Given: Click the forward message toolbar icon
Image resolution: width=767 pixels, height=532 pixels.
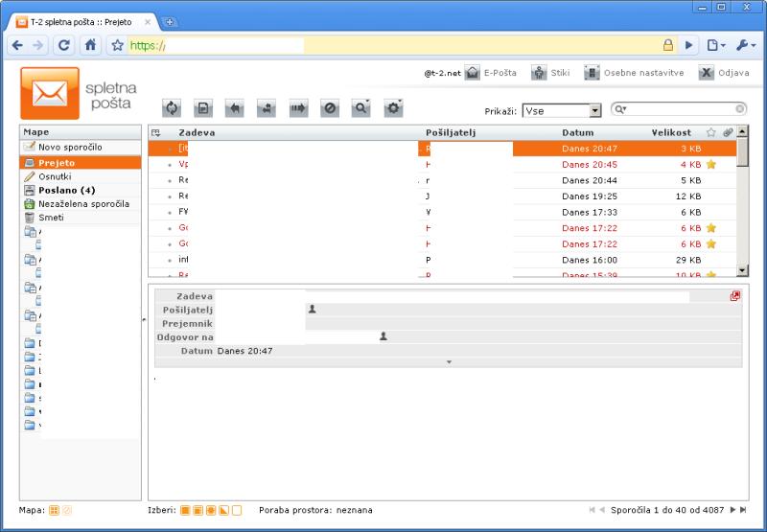Looking at the screenshot, I should pos(298,109).
